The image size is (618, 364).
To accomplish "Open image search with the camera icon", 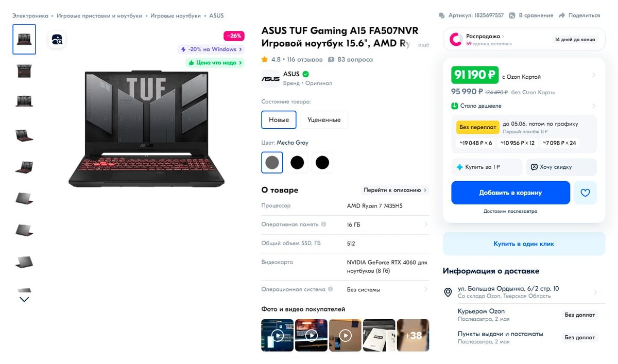I will tap(57, 40).
